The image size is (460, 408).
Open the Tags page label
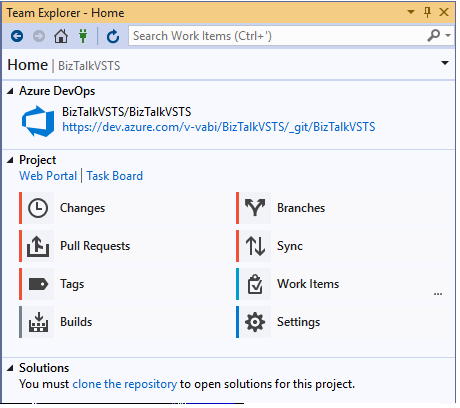click(x=72, y=284)
